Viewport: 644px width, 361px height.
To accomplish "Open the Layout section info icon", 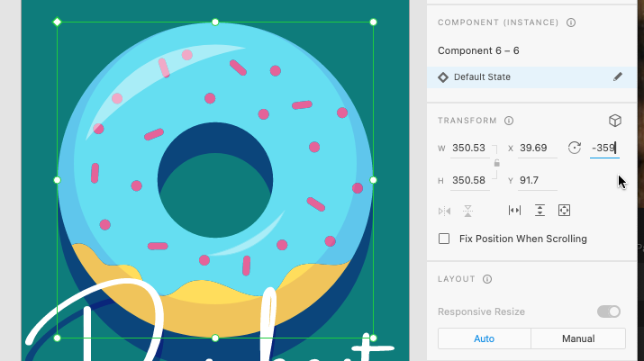I will coord(487,279).
